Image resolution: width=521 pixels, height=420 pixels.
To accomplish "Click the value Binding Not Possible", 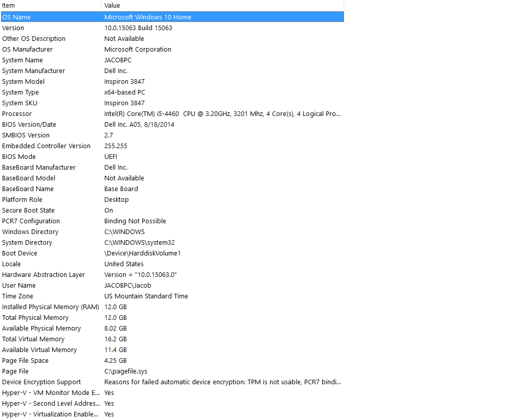I will 135,221.
